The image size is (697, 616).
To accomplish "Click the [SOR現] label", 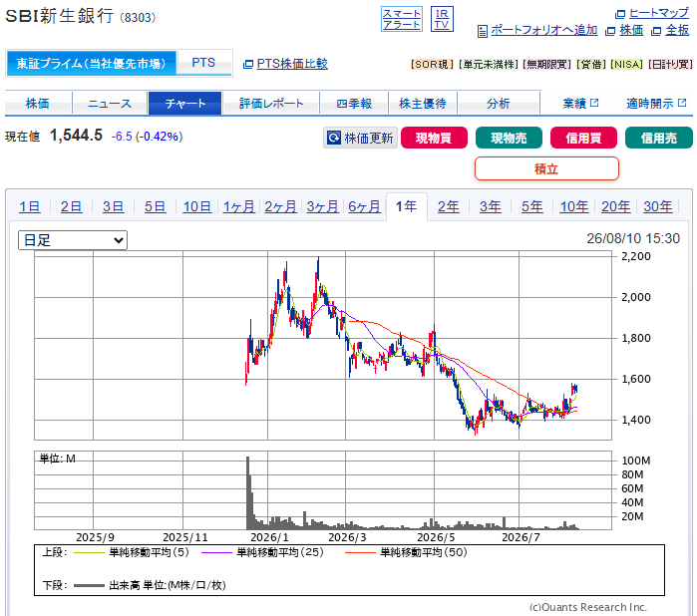I will [x=432, y=65].
